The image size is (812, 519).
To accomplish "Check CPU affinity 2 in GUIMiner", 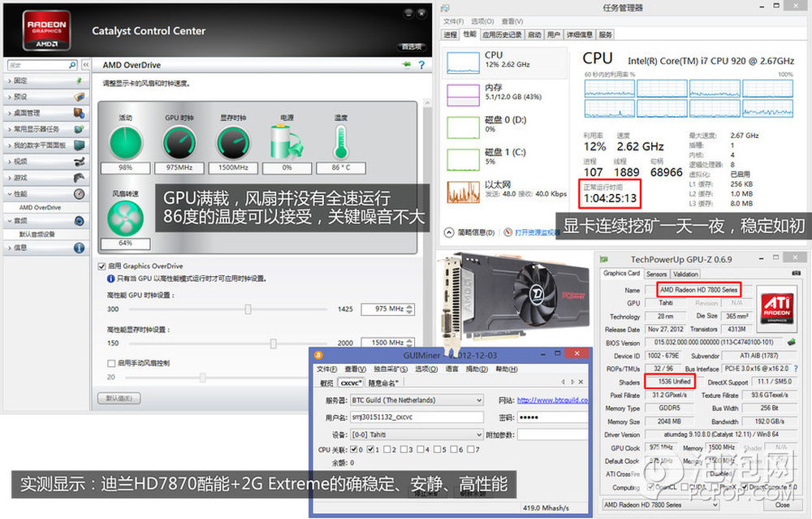I will [x=387, y=449].
